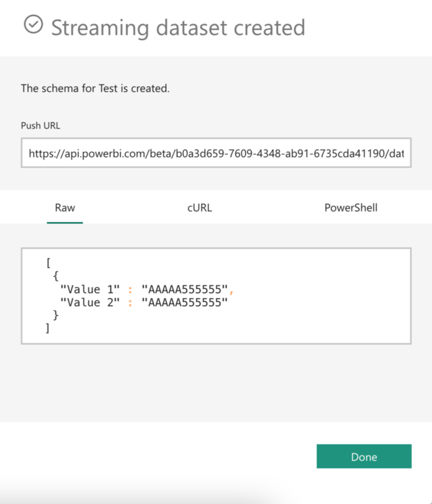Image resolution: width=432 pixels, height=504 pixels.
Task: Click the "AAAAA555555" value on the Value 2 line
Action: [185, 302]
